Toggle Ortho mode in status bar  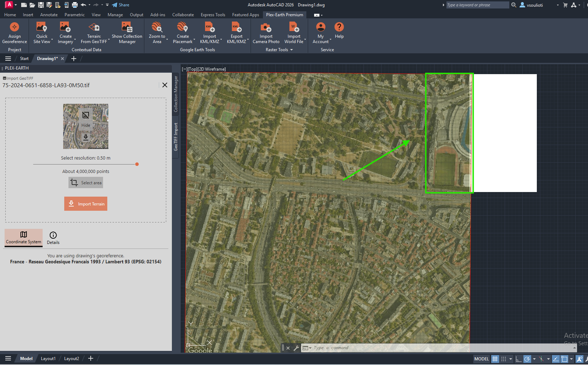(518, 359)
